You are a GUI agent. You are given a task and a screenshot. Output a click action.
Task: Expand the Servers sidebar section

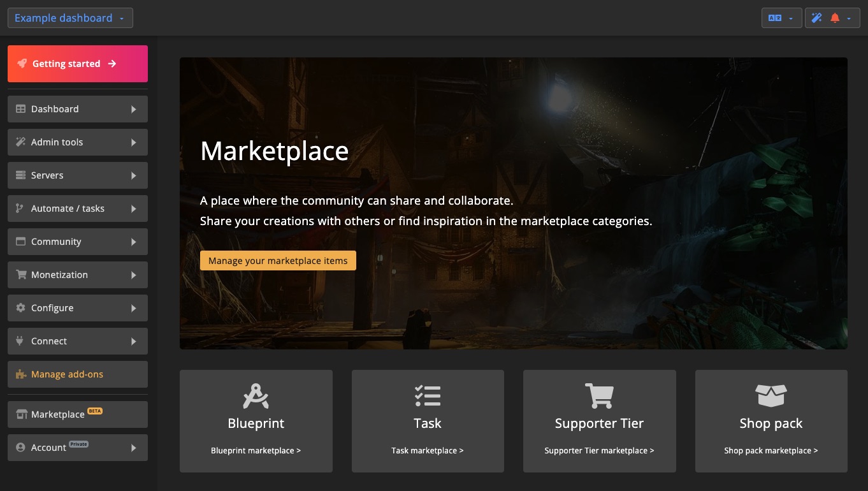(77, 175)
